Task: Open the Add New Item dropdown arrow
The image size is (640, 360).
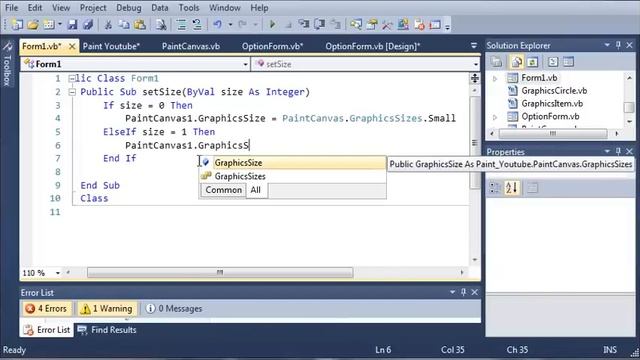Action: (60, 24)
